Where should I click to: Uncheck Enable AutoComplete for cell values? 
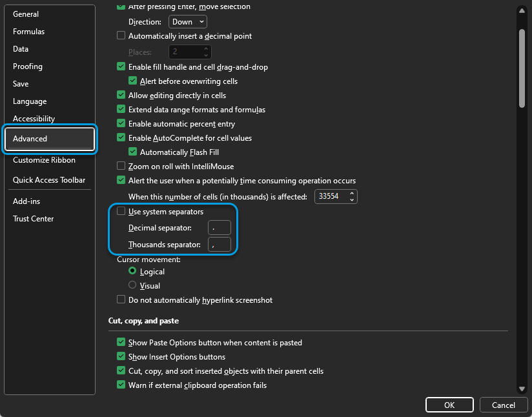(x=121, y=137)
